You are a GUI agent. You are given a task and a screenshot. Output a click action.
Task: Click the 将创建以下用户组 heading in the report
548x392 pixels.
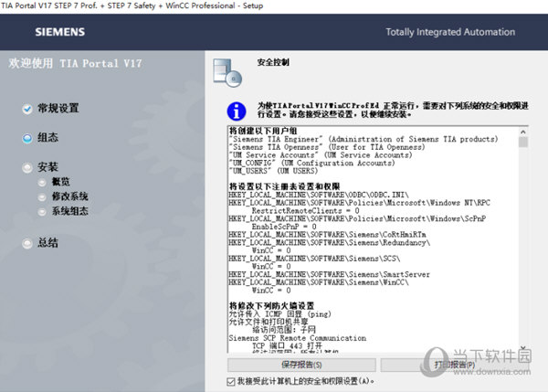[263, 132]
